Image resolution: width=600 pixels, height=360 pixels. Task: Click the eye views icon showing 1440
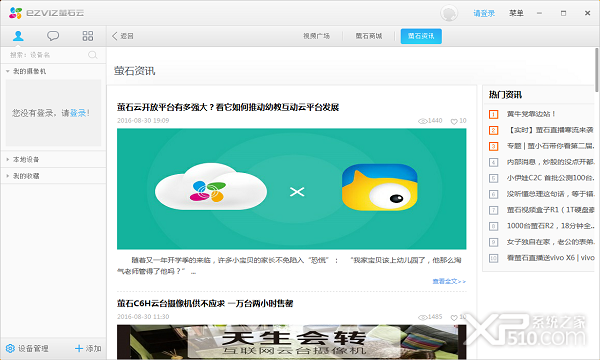[x=422, y=121]
